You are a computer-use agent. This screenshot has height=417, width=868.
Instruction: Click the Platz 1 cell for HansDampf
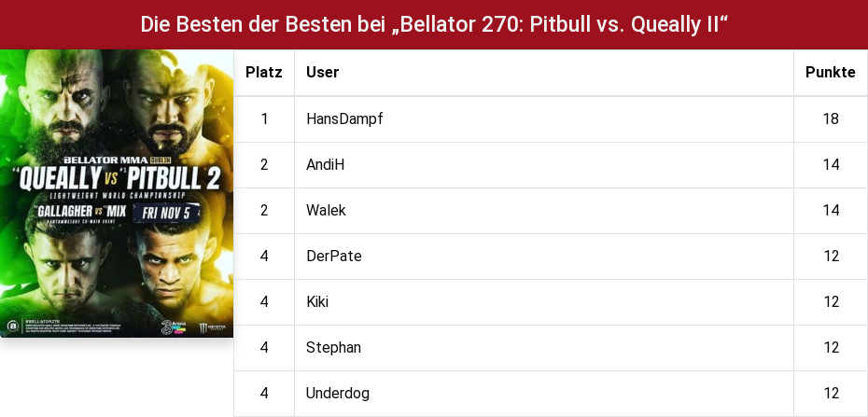click(x=264, y=118)
